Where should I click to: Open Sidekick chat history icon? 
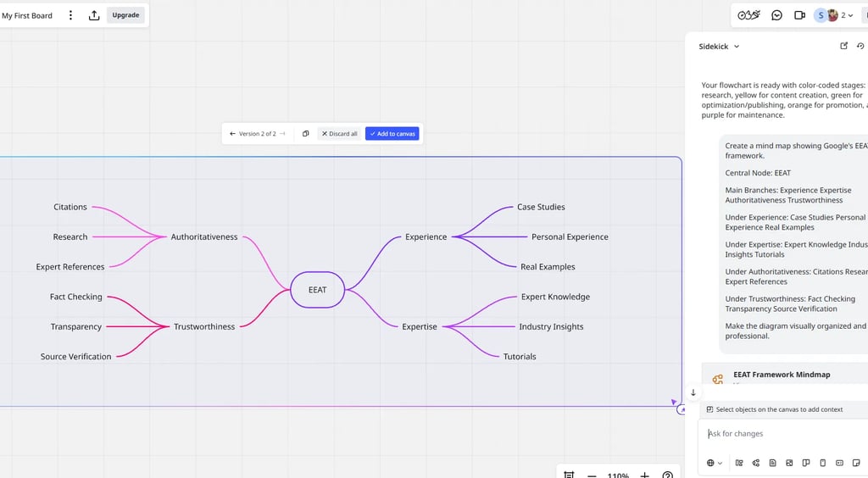point(860,46)
